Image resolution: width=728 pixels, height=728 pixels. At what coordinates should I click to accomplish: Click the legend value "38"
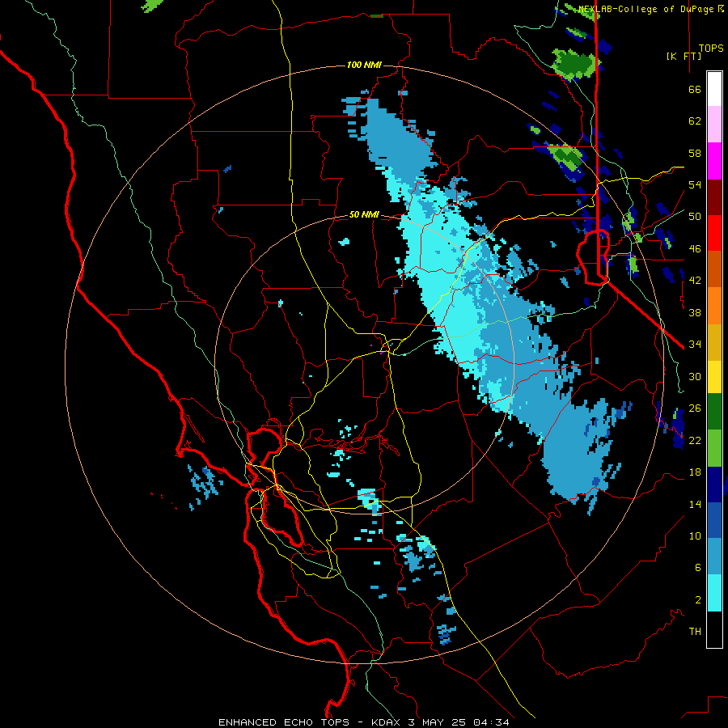(695, 312)
